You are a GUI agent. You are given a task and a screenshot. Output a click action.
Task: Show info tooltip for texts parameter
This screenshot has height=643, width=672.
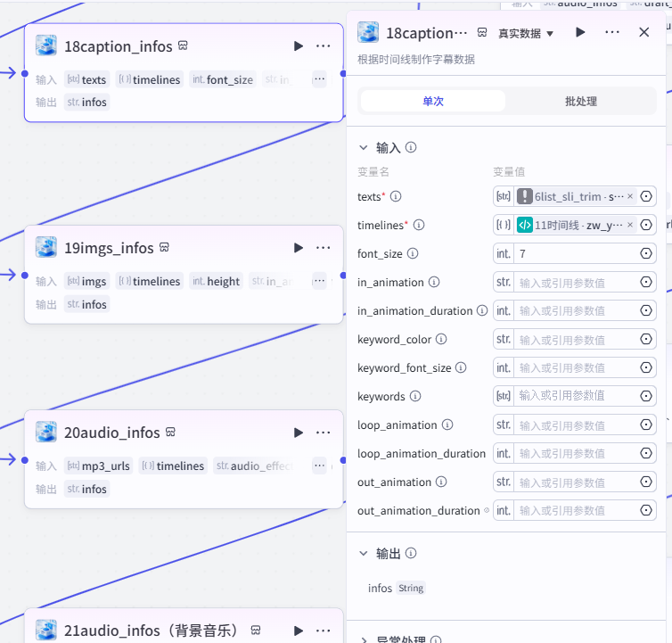[396, 196]
